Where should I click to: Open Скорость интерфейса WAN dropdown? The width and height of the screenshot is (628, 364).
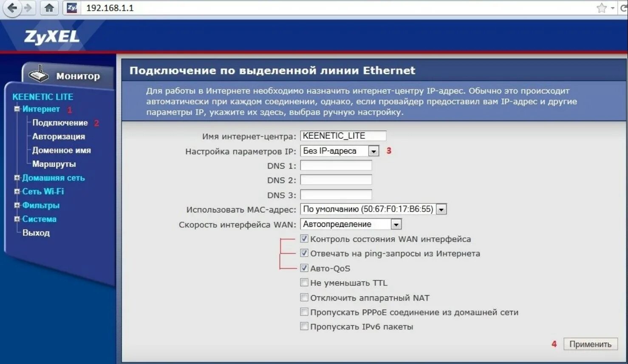351,224
